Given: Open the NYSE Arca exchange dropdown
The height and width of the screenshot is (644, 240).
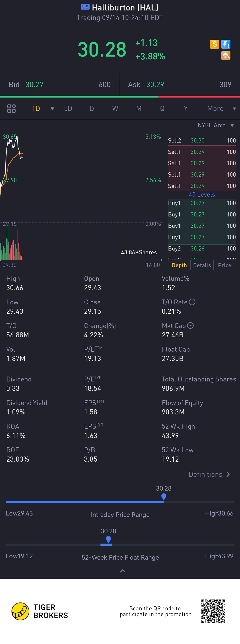Looking at the screenshot, I should [x=216, y=125].
